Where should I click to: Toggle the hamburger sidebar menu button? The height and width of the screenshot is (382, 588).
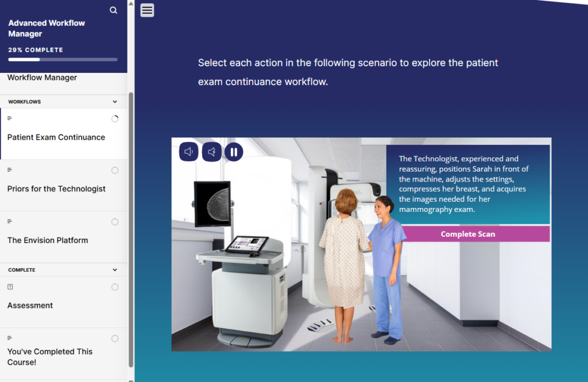[147, 10]
